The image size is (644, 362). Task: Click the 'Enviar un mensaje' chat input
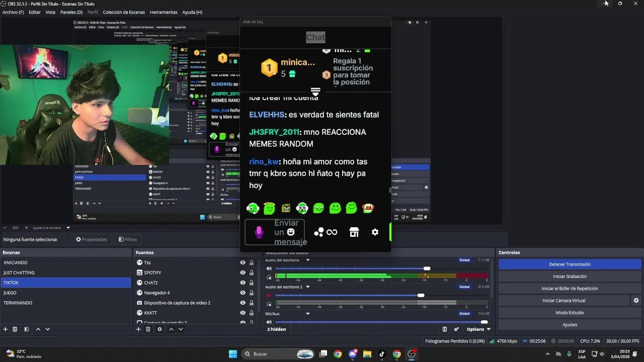point(275,232)
